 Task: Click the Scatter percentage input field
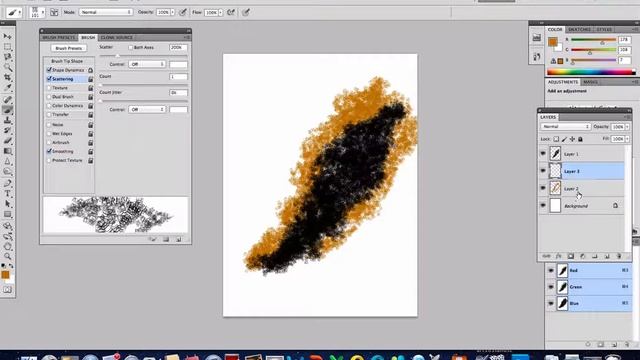(x=178, y=48)
